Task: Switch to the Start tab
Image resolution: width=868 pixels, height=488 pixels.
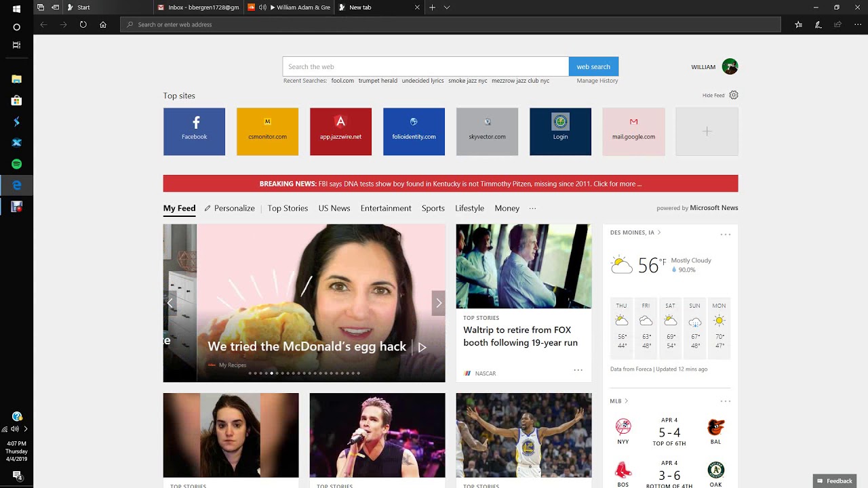Action: tap(108, 7)
